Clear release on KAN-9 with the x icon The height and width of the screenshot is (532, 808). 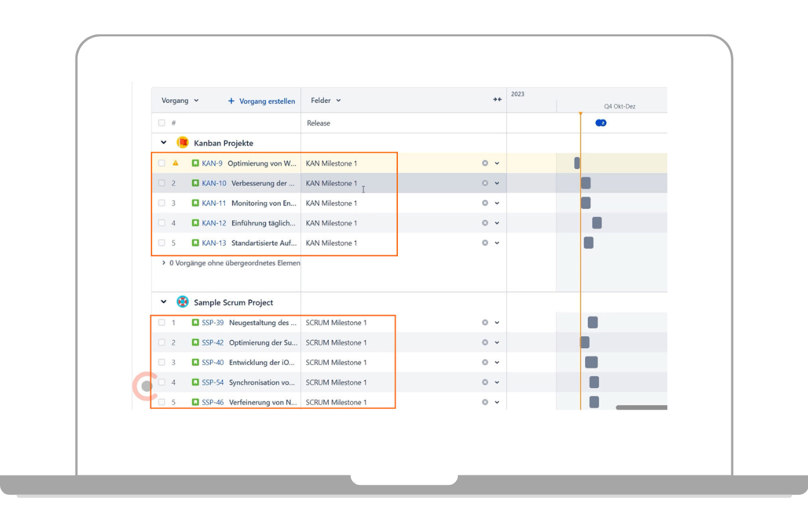click(x=485, y=163)
